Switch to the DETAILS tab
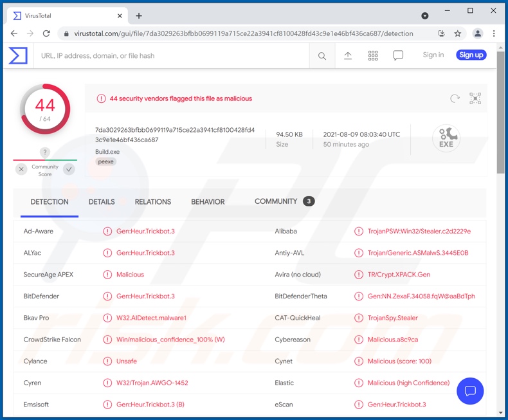The image size is (508, 420). pyautogui.click(x=102, y=202)
